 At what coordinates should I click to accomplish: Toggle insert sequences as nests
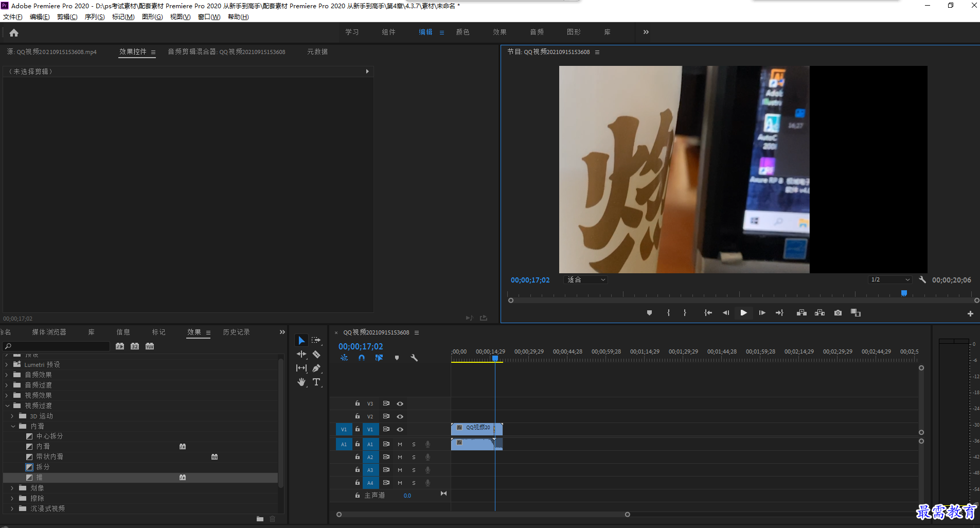pos(344,358)
